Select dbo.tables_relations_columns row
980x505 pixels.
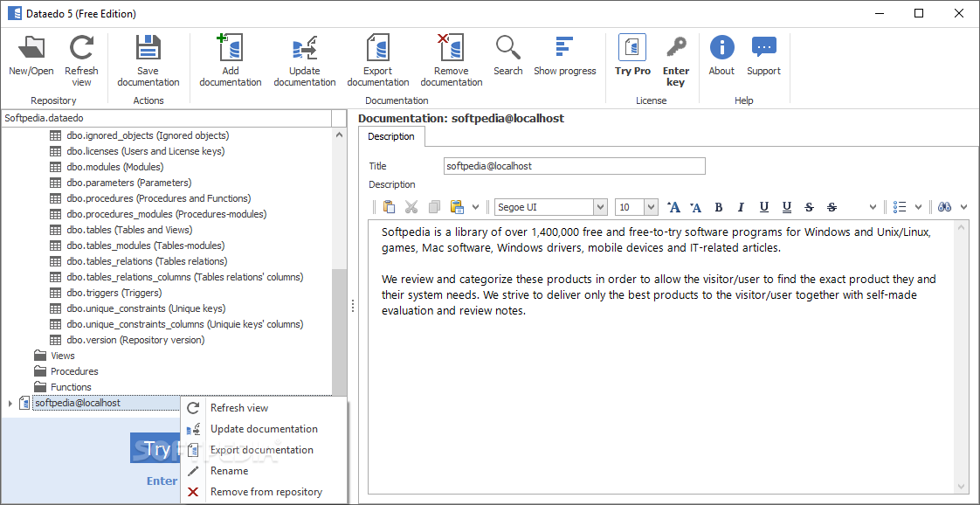click(177, 277)
